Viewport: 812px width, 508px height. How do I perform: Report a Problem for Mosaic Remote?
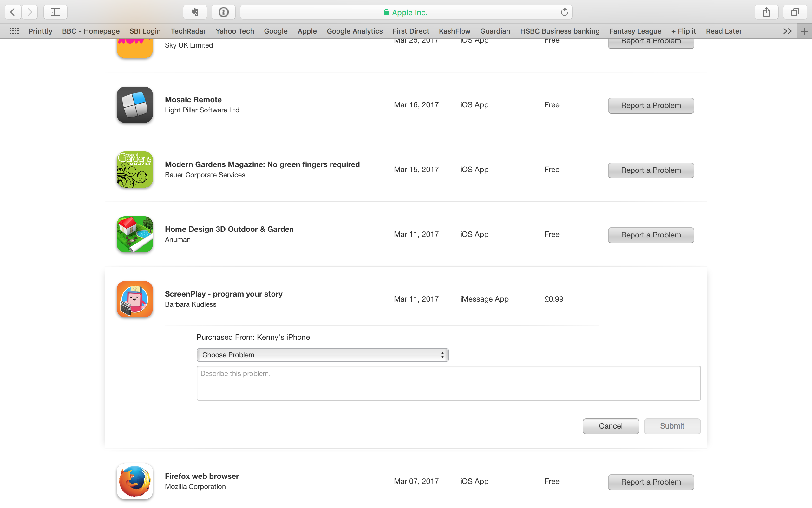tap(651, 105)
